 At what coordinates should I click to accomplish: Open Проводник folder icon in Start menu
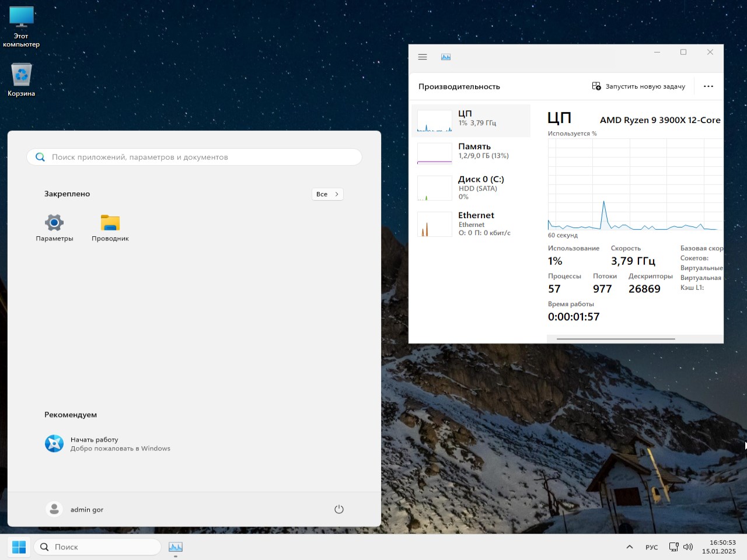click(x=110, y=222)
